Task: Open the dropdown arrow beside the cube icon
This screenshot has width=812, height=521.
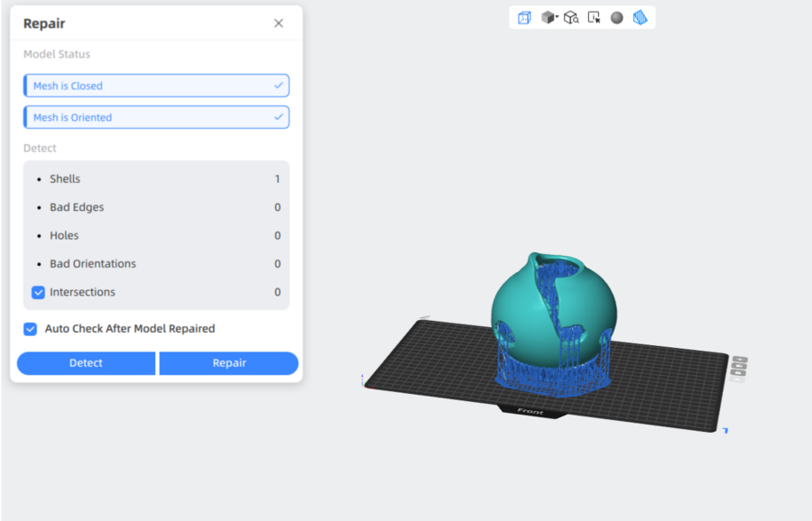Action: [x=557, y=17]
